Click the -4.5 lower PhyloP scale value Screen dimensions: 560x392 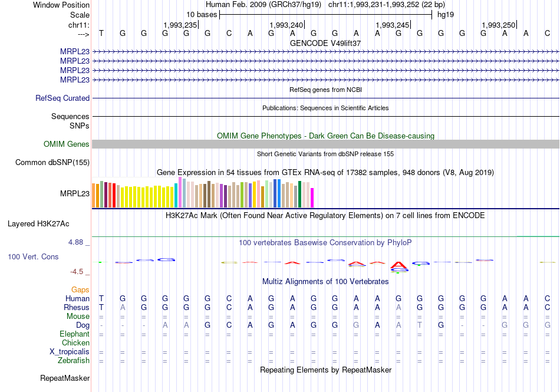click(x=77, y=272)
